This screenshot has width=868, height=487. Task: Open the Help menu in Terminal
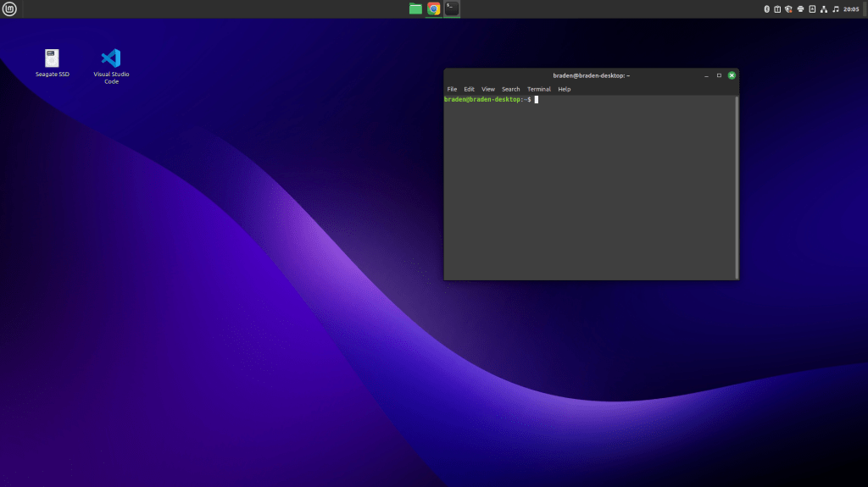pyautogui.click(x=565, y=89)
